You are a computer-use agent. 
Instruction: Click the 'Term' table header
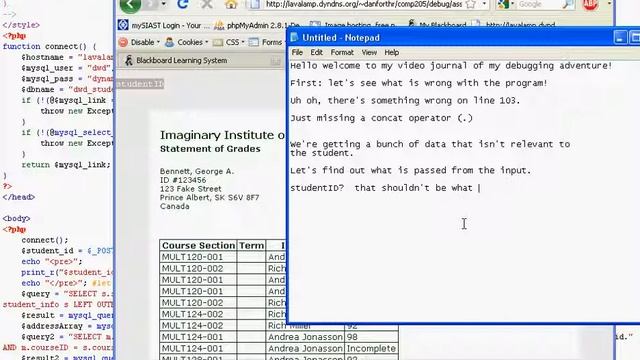tap(251, 245)
